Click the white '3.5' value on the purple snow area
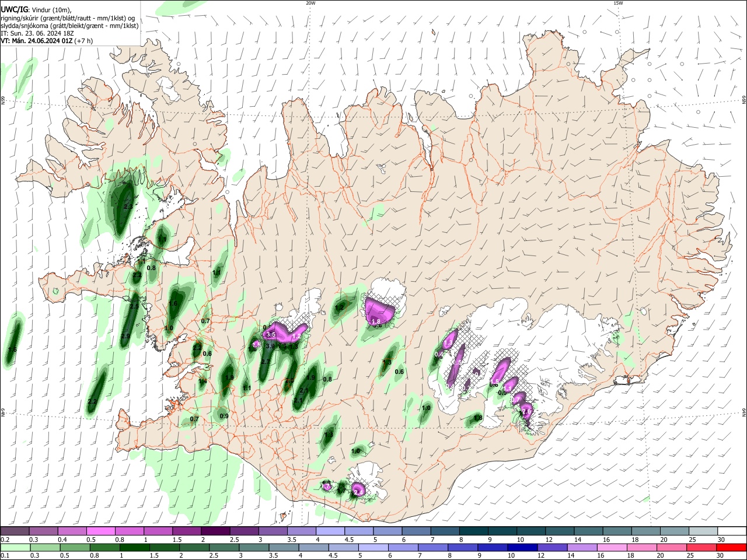The image size is (747, 560). click(270, 335)
